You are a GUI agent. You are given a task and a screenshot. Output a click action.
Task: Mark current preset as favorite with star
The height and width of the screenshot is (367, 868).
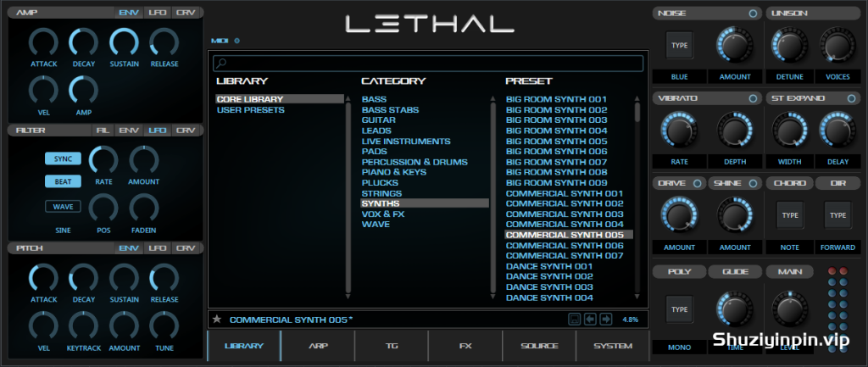click(x=217, y=320)
